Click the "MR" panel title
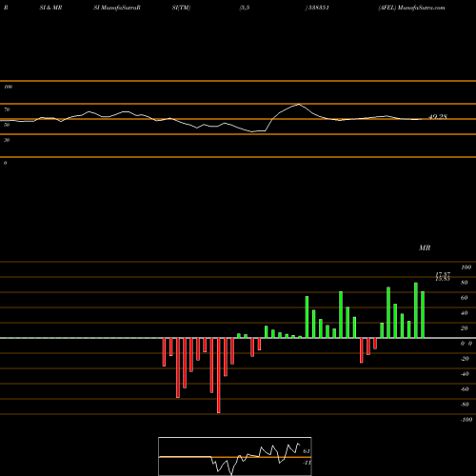Image resolution: width=476 pixels, height=476 pixels. pos(425,248)
